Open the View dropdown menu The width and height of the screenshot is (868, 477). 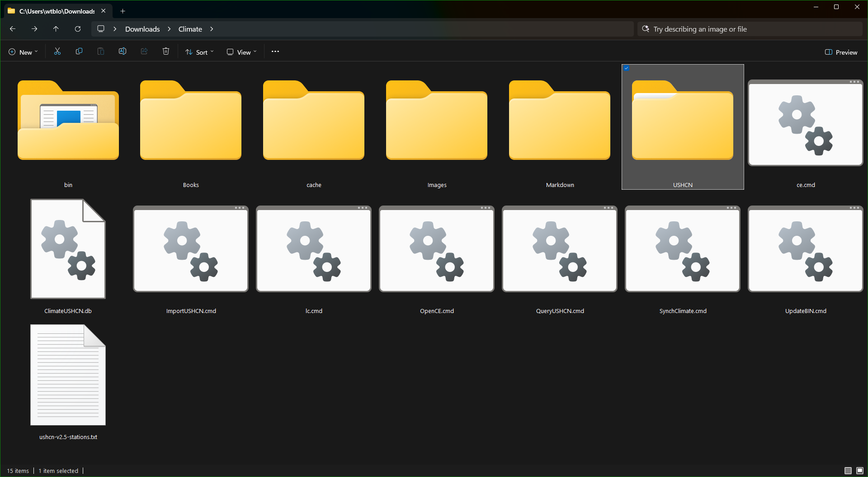(242, 52)
